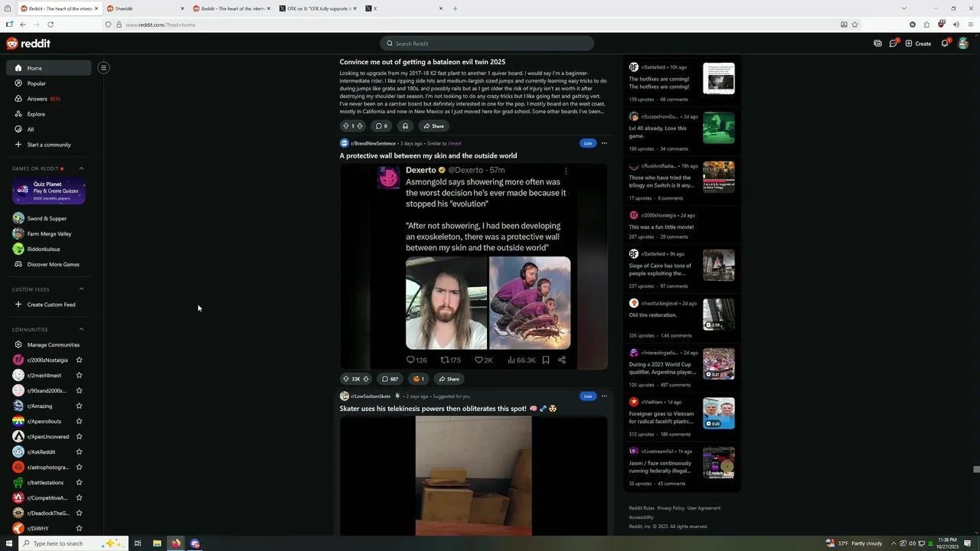Open a new browser tab
Viewport: 980px width, 551px height.
click(455, 8)
